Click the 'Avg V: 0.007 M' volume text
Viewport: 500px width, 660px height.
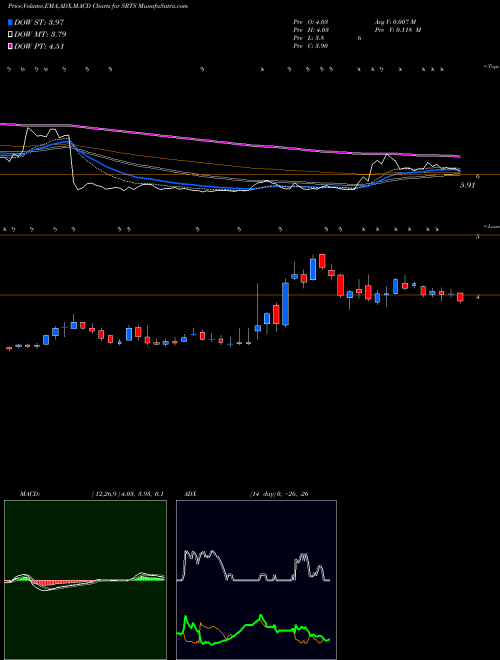[395, 22]
